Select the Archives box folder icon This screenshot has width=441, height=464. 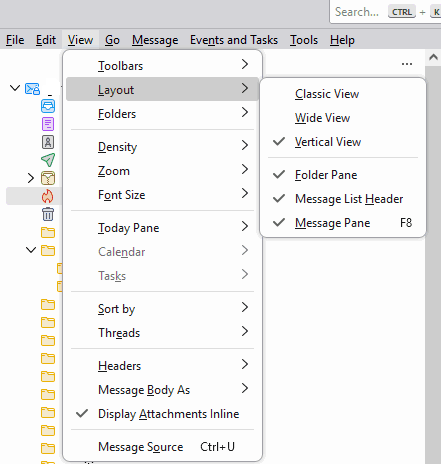[48, 178]
